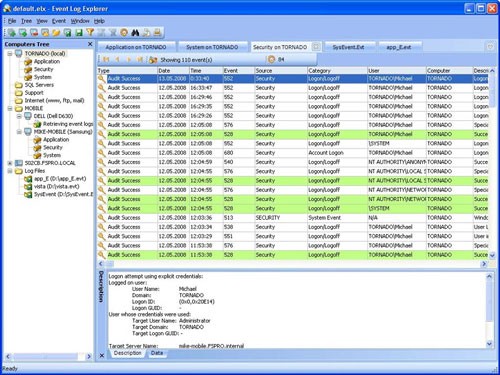Close the Computers Tree panel
Viewport: 500px width, 375px height.
click(90, 44)
